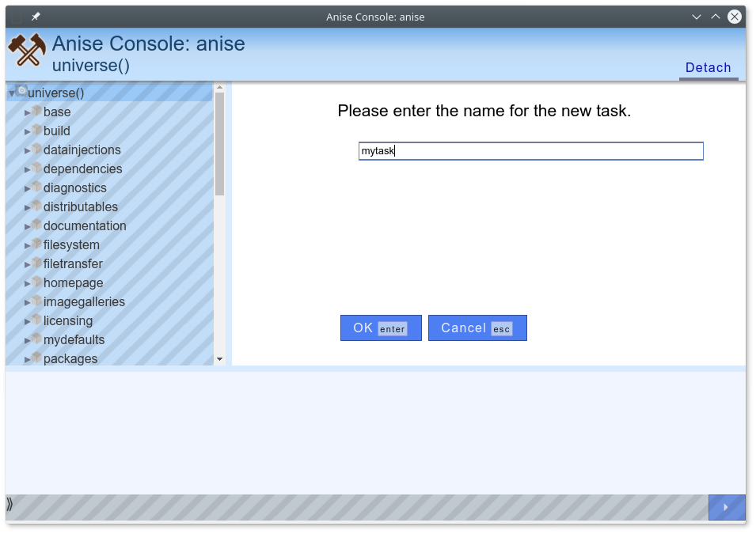Click the task name input field
The width and height of the screenshot is (756, 534).
(x=531, y=151)
